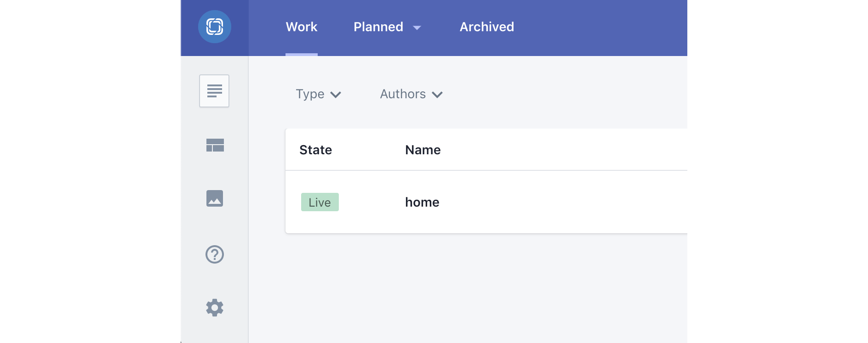Screen dimensions: 868x343
Task: Open the Authors filter dropdown
Action: pos(403,94)
